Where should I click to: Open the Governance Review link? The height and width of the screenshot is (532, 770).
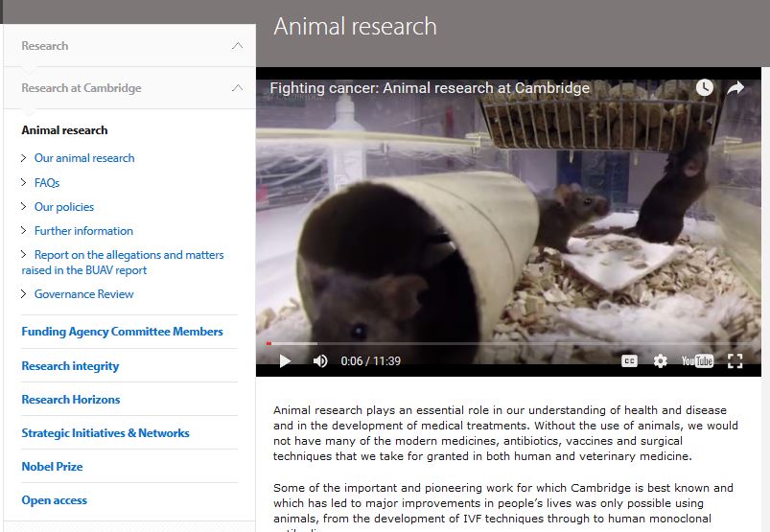click(83, 294)
